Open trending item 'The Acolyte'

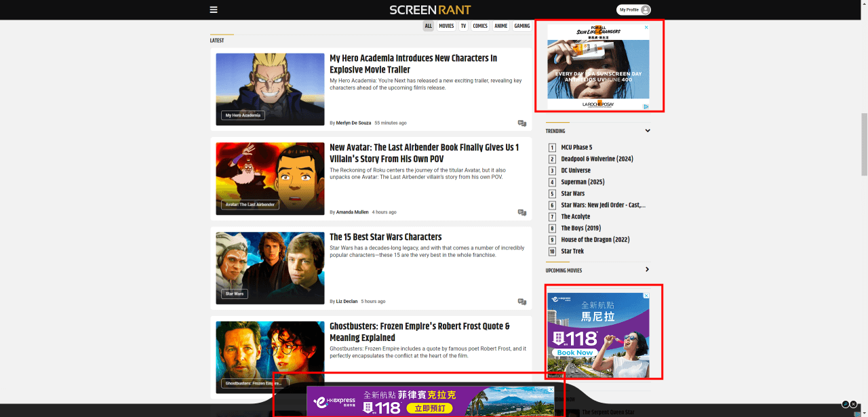click(x=576, y=216)
